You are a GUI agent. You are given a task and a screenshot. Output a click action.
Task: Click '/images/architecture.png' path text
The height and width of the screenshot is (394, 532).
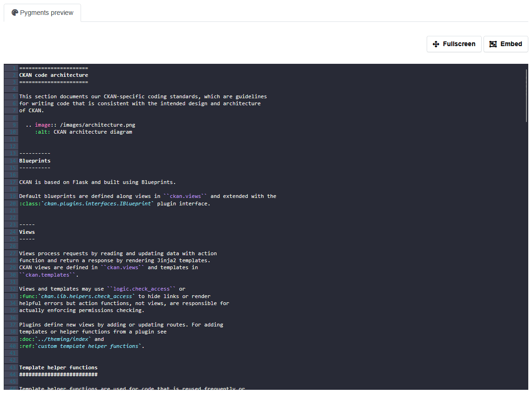tap(98, 125)
